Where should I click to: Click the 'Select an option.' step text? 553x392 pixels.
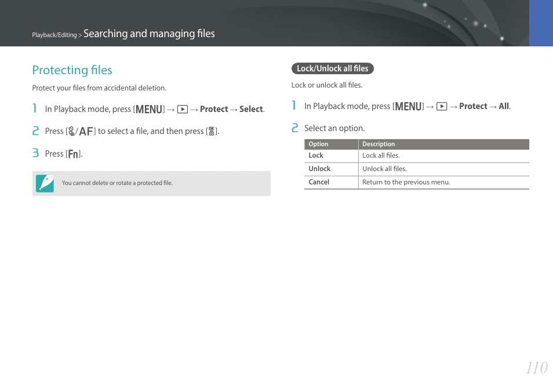[x=334, y=128]
